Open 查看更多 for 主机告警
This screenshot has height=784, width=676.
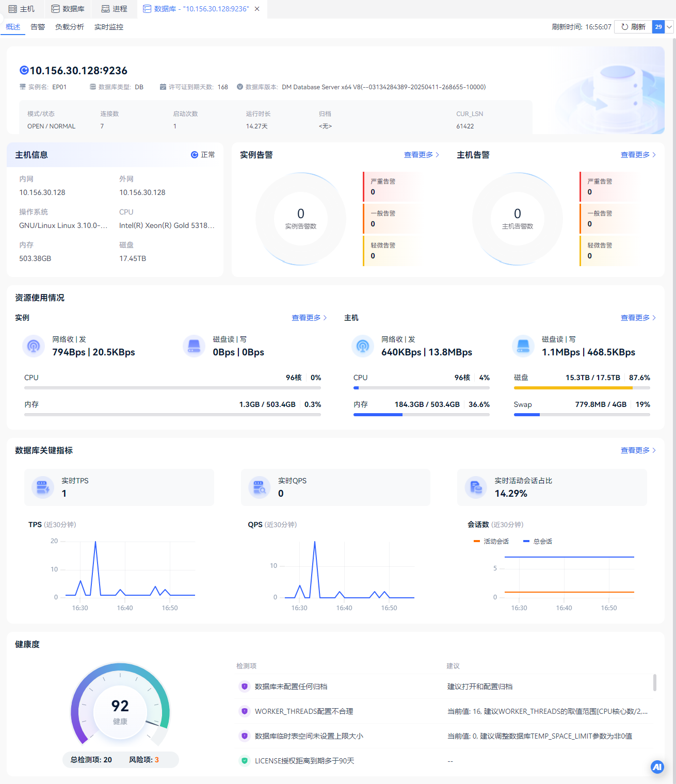tap(638, 155)
